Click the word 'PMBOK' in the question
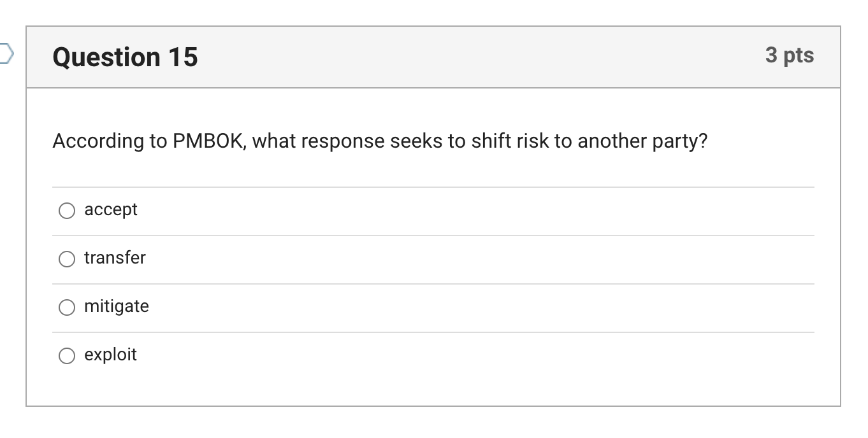Image resolution: width=868 pixels, height=438 pixels. 208,141
